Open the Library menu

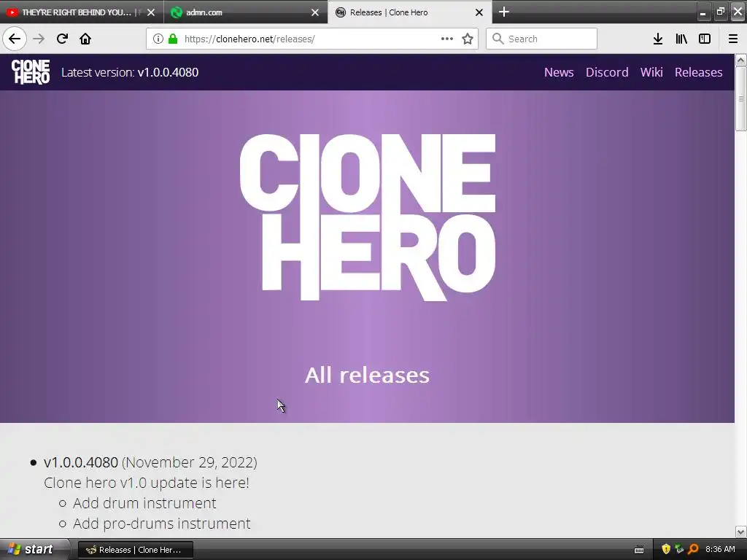point(681,39)
